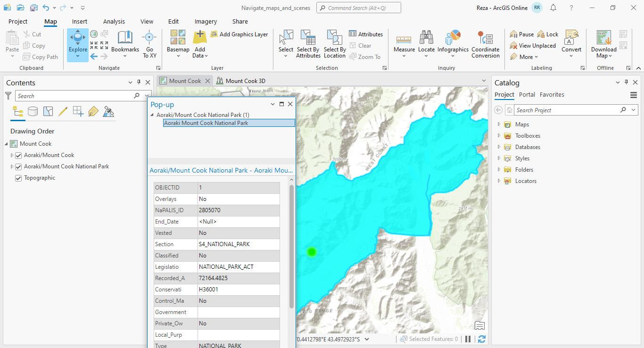This screenshot has width=644, height=348.
Task: Click the Refresh icon in map status bar
Action: coord(481,339)
